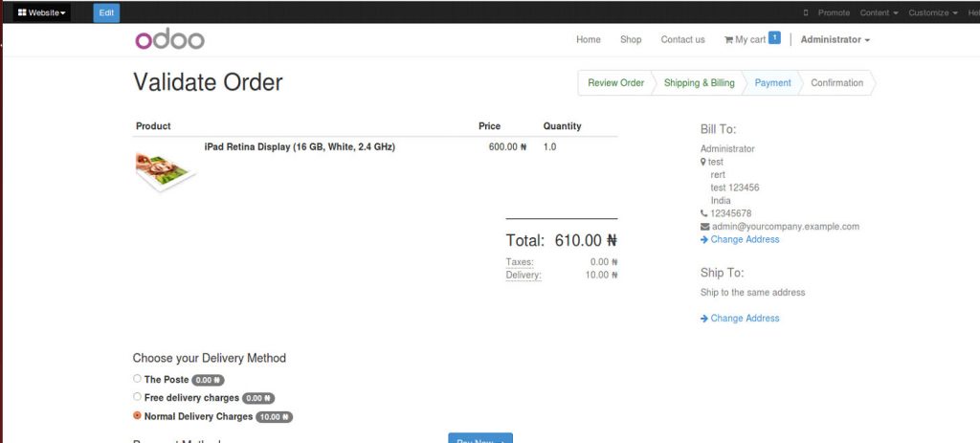Click the Taxes label

520,262
